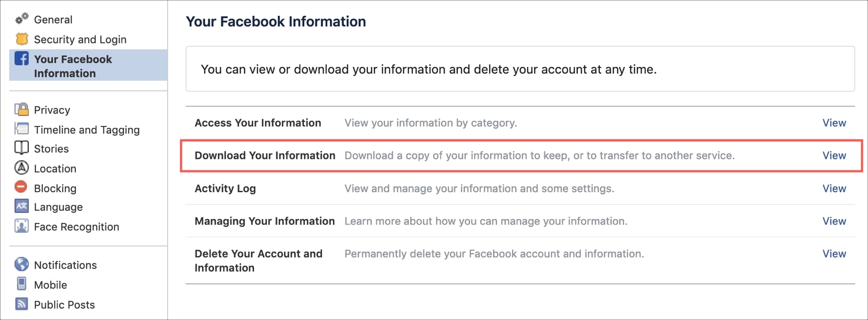Click the Face Recognition icon

[x=21, y=226]
